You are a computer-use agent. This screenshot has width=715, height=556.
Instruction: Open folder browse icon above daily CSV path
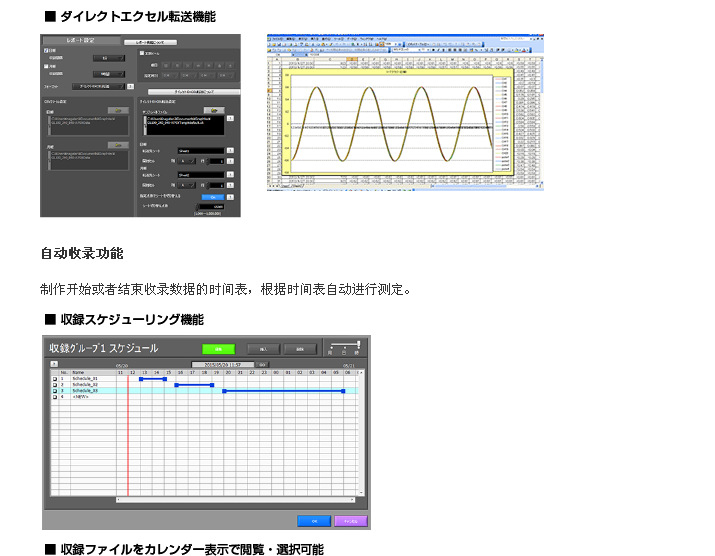(x=118, y=110)
